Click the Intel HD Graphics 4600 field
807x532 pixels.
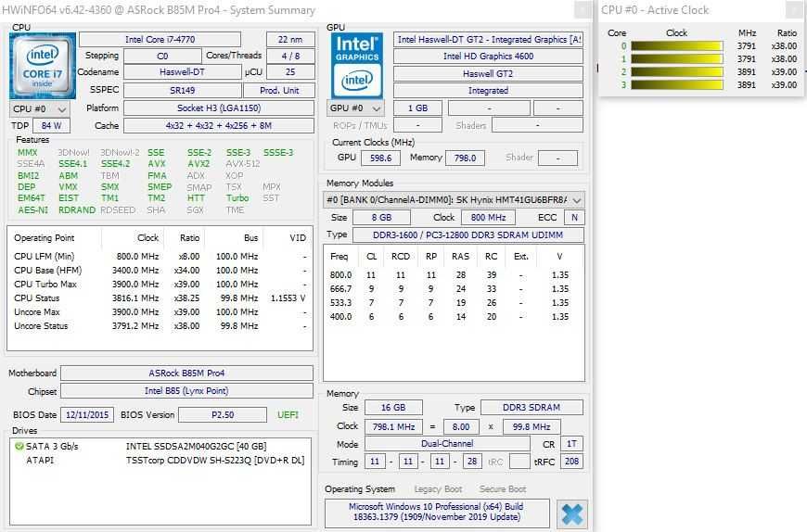click(x=488, y=56)
